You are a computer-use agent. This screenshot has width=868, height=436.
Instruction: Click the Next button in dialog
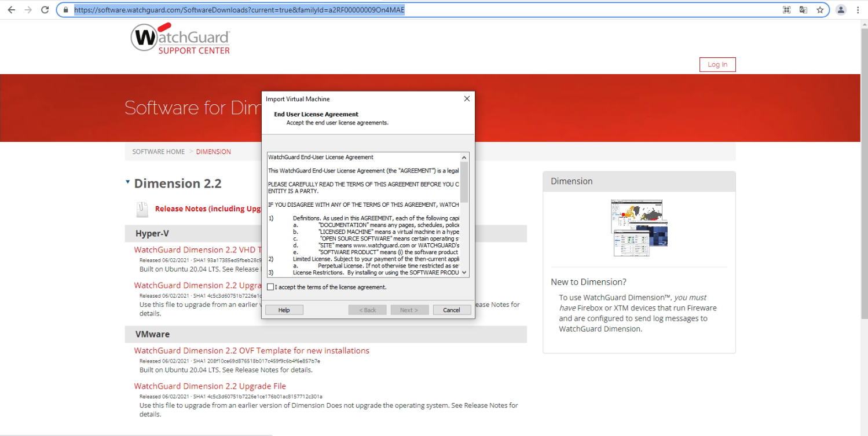[x=409, y=310]
